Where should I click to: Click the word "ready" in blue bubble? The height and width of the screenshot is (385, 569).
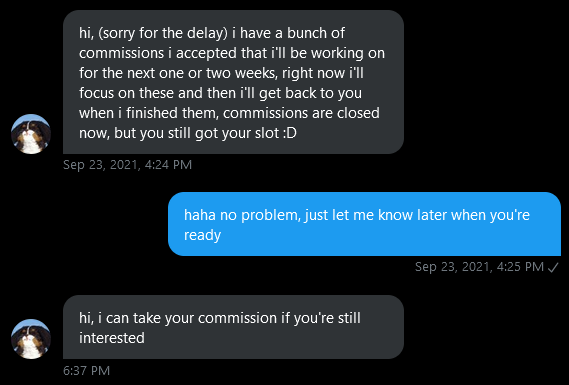[202, 235]
